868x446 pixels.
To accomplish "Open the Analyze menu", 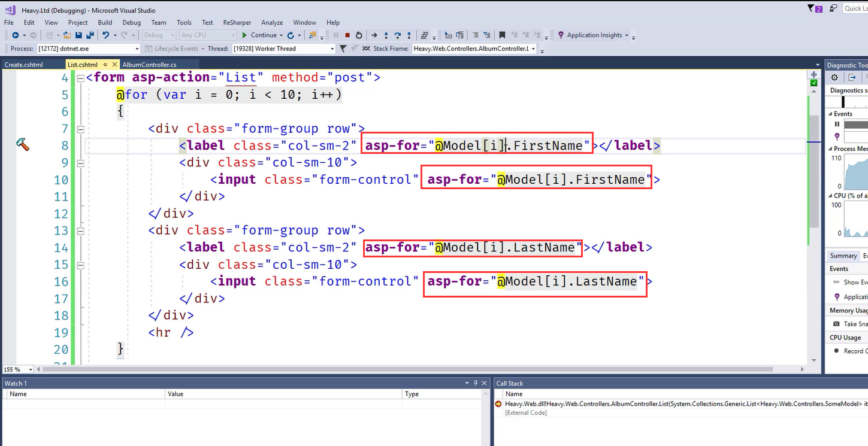I will click(272, 23).
